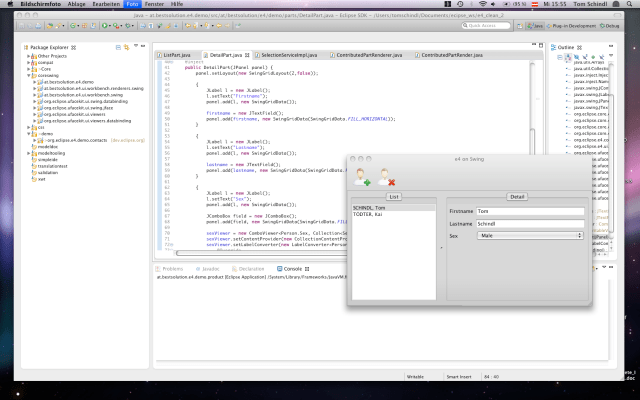The image size is (640, 400).
Task: Open the Spotlight search icon
Action: 631,4
